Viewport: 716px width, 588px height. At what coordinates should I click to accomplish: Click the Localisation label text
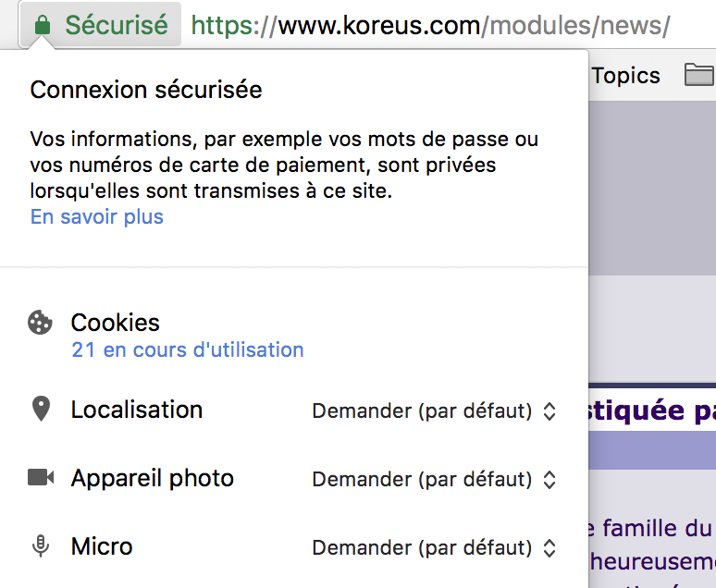(x=137, y=410)
